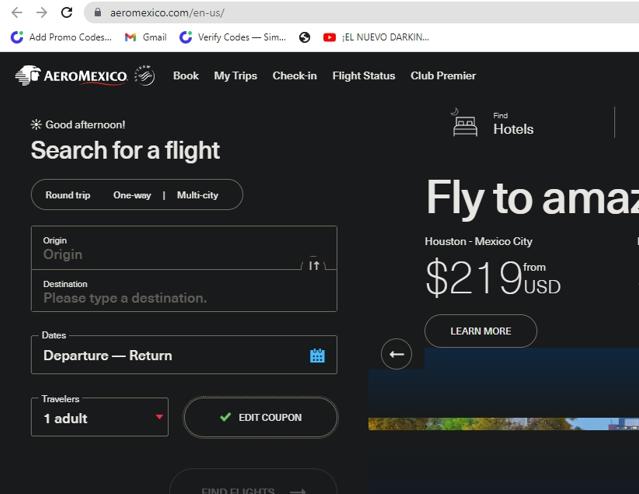
Task: Open the globe icon bookmark
Action: 304,37
